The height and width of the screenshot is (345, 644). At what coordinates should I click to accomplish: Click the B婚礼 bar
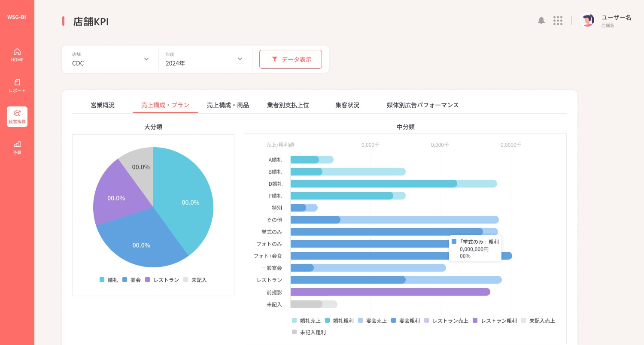(348, 172)
